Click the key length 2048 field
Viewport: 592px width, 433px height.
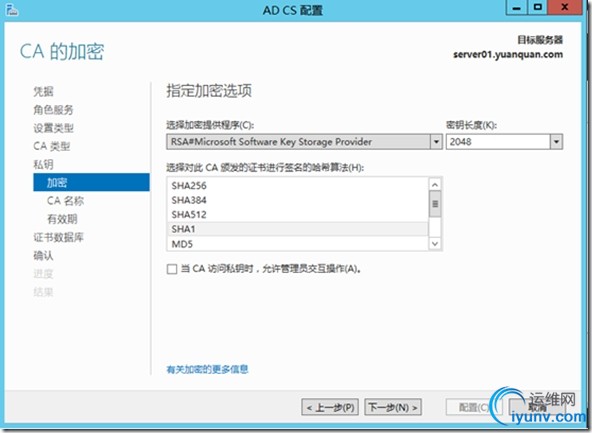[x=498, y=142]
